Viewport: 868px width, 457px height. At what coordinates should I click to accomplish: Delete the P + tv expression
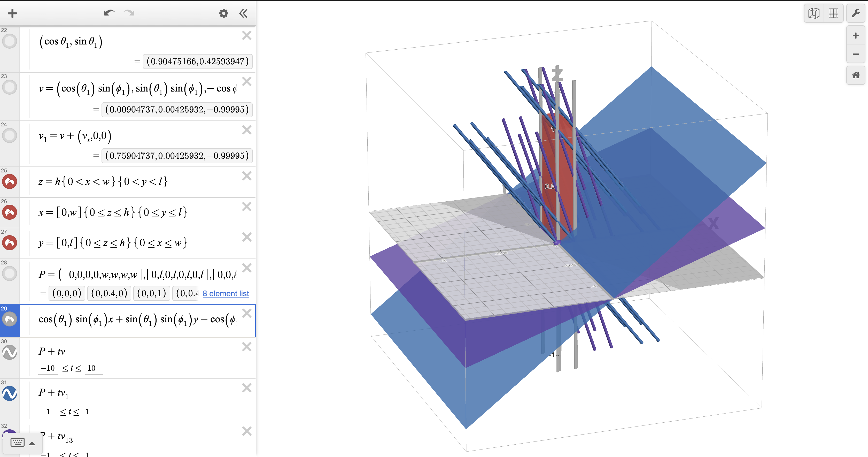(247, 347)
